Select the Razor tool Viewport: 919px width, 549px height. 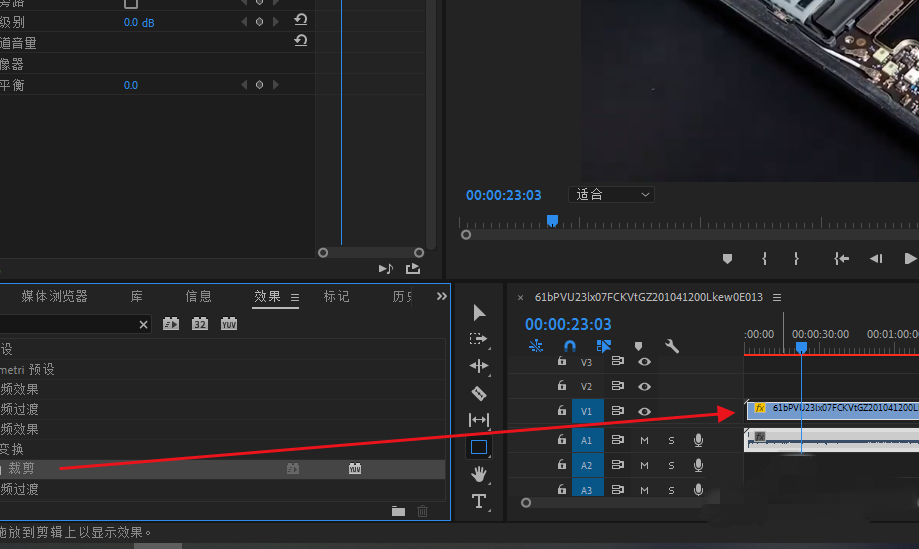[x=478, y=393]
